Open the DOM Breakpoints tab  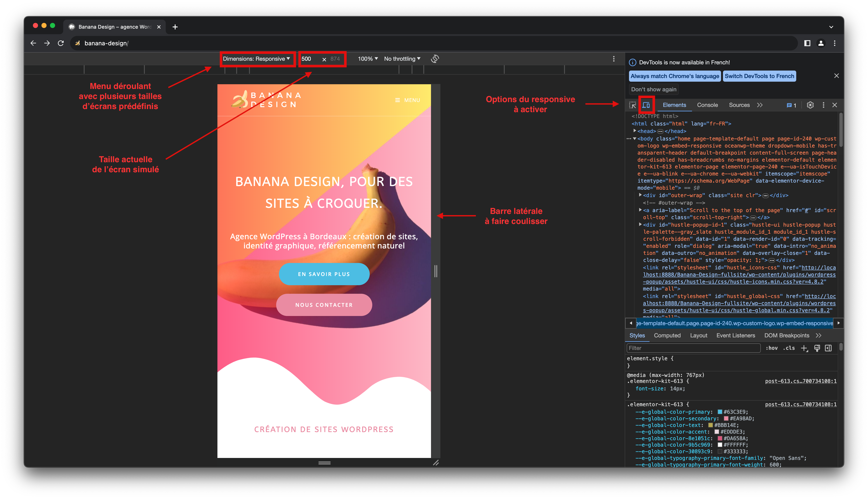click(787, 335)
